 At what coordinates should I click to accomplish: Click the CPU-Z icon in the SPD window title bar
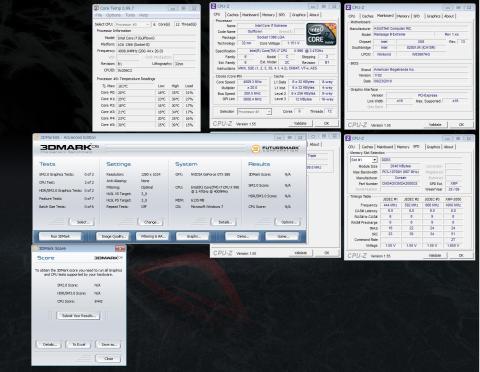pyautogui.click(x=348, y=138)
